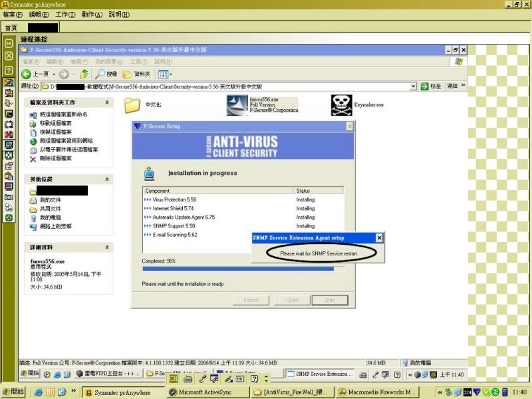The width and height of the screenshot is (532, 399).
Task: Click the green globe icon in local tray
Action: [x=495, y=392]
